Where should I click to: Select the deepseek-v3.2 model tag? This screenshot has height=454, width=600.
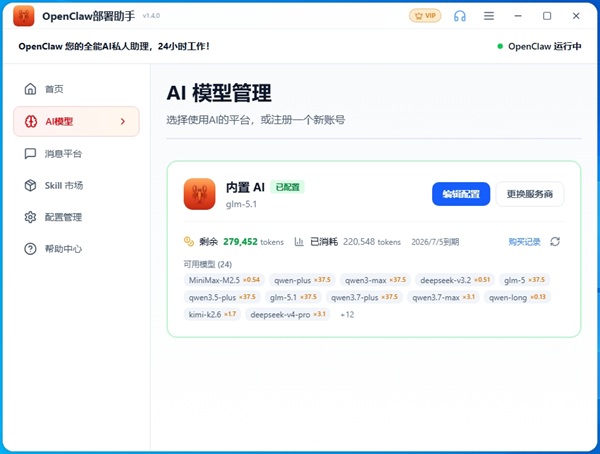pos(455,280)
